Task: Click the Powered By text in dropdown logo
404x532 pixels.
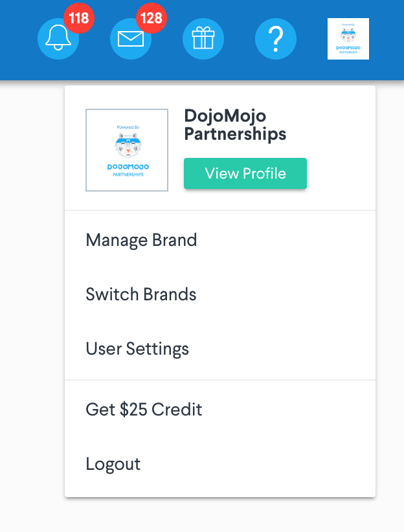Action: click(x=128, y=127)
